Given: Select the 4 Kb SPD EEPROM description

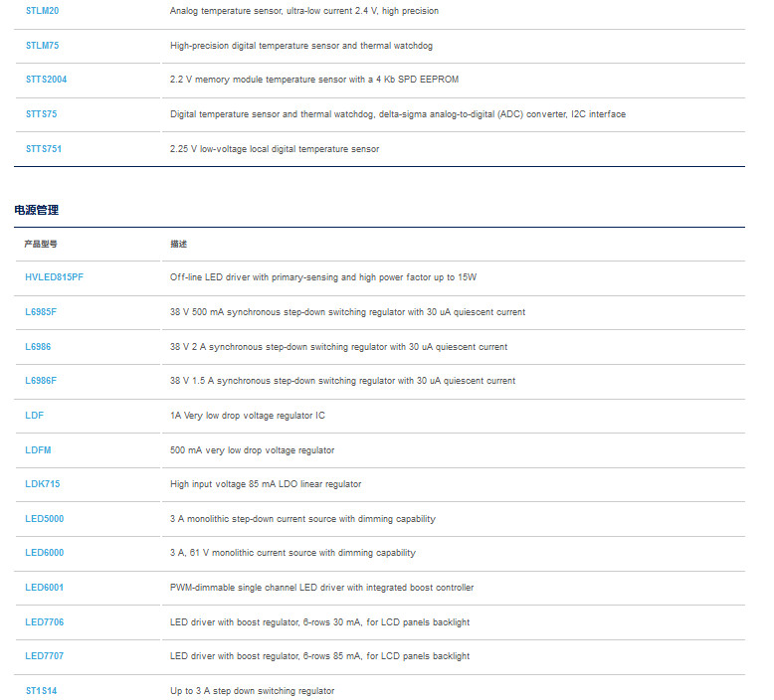Looking at the screenshot, I should coord(314,80).
